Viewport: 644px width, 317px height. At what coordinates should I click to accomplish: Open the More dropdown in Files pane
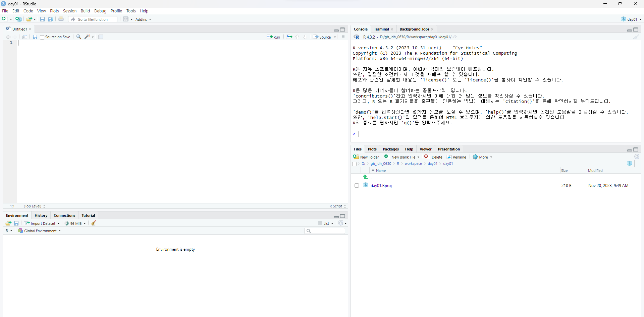pos(482,157)
